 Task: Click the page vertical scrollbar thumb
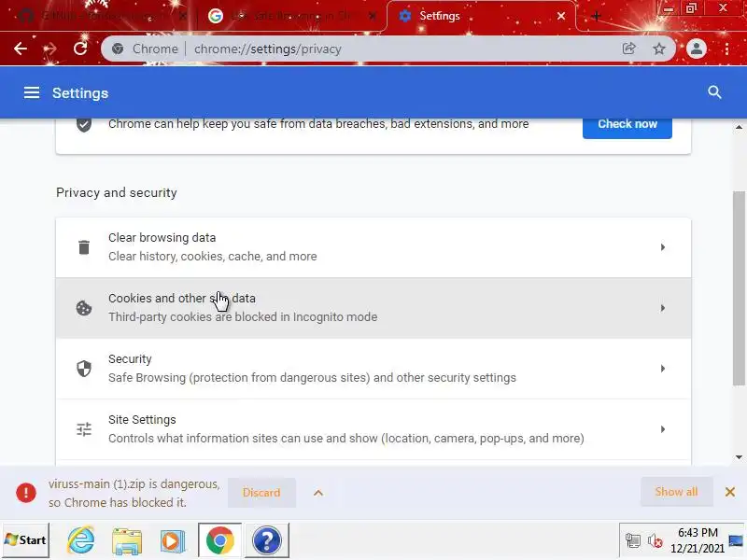click(x=739, y=288)
